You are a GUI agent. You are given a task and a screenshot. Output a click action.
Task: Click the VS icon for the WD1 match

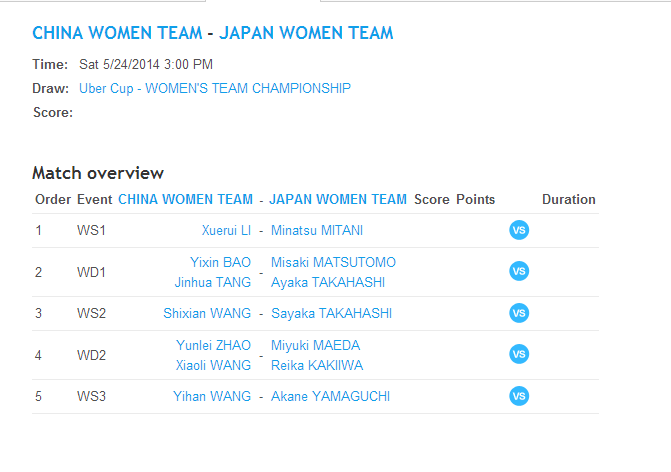coord(519,272)
